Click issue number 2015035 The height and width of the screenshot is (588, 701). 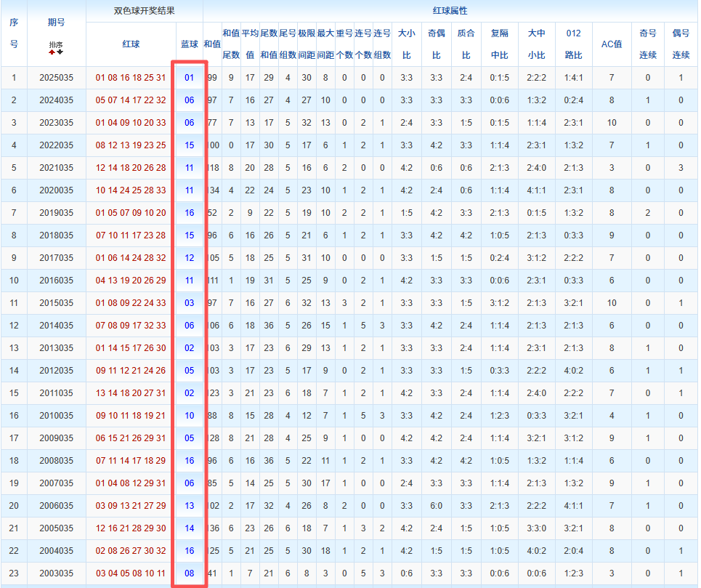(56, 303)
